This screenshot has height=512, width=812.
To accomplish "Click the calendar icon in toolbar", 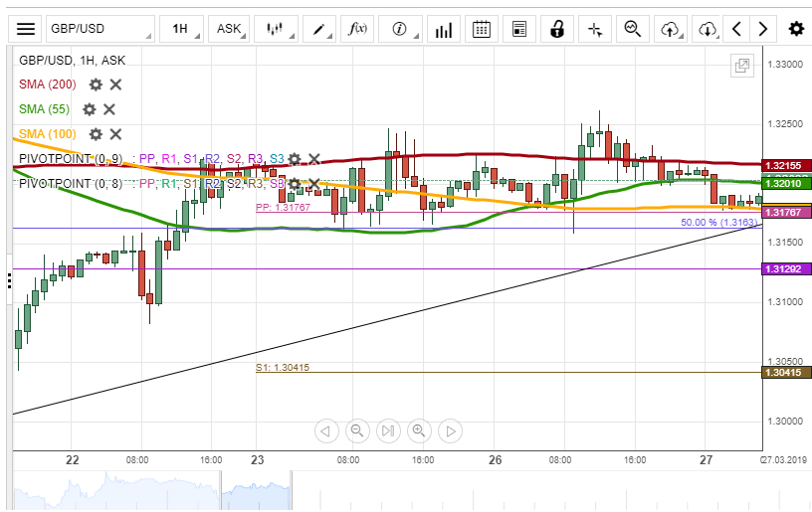I will coord(482,29).
